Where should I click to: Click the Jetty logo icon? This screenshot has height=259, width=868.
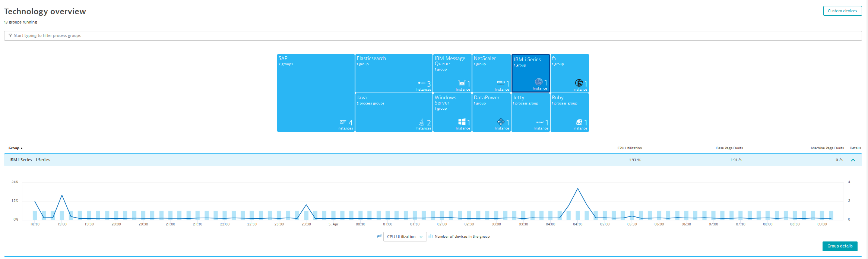[x=540, y=122]
